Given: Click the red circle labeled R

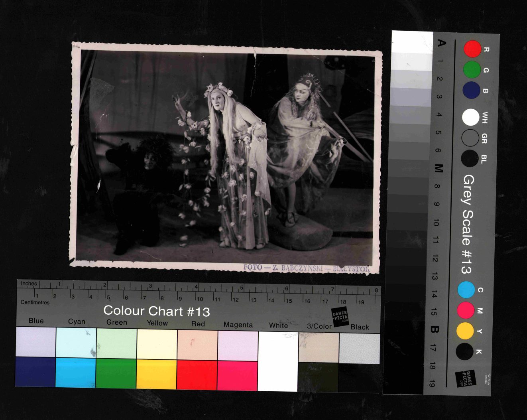Looking at the screenshot, I should [472, 49].
